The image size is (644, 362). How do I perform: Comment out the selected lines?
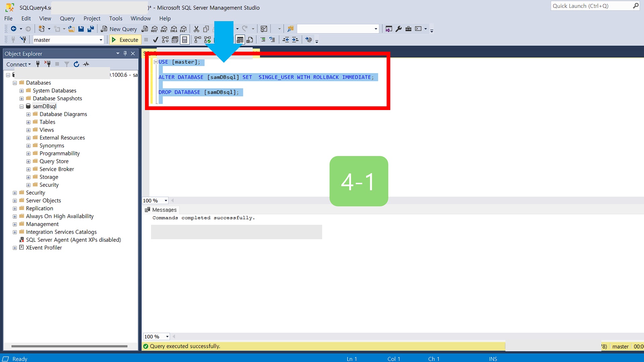pyautogui.click(x=263, y=40)
